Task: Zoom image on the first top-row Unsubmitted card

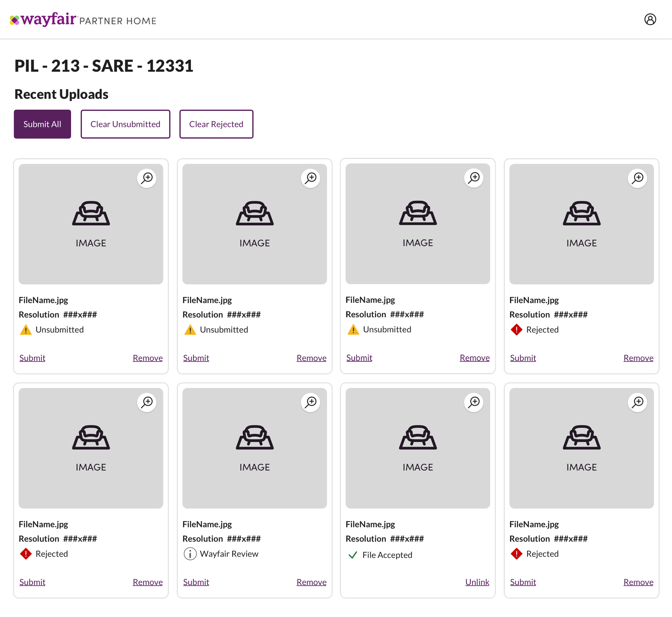Action: pyautogui.click(x=146, y=178)
